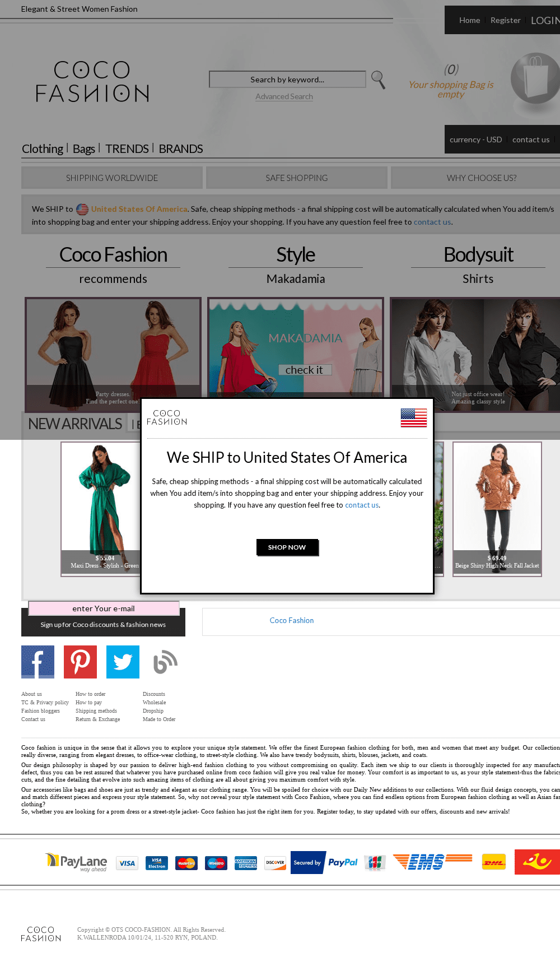This screenshot has width=560, height=962.
Task: Click the USA flag in the popup
Action: (x=414, y=418)
